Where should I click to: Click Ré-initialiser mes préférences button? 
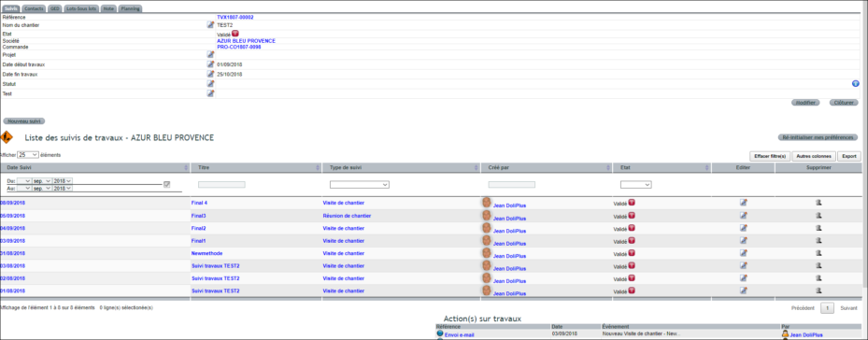tap(818, 137)
